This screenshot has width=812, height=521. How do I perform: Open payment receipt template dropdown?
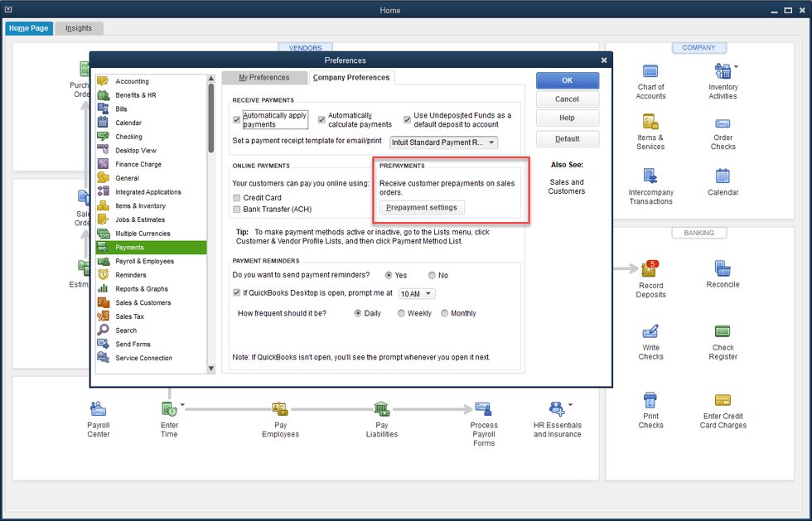[492, 142]
